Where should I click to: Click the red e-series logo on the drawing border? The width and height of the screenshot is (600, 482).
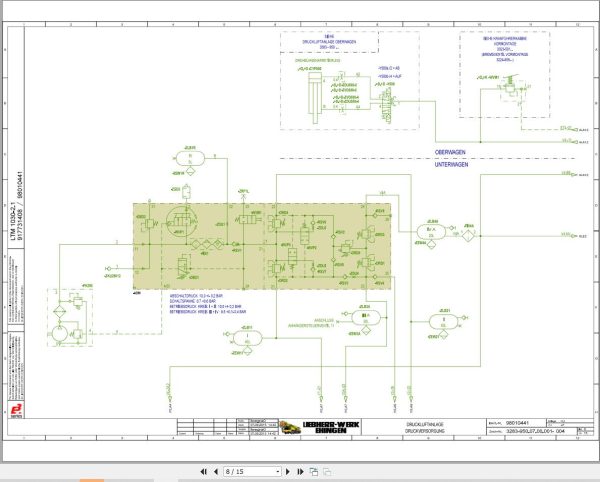click(16, 410)
